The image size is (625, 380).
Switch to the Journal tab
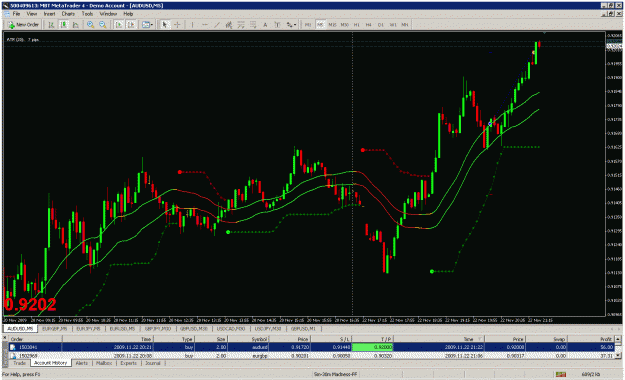pos(153,363)
